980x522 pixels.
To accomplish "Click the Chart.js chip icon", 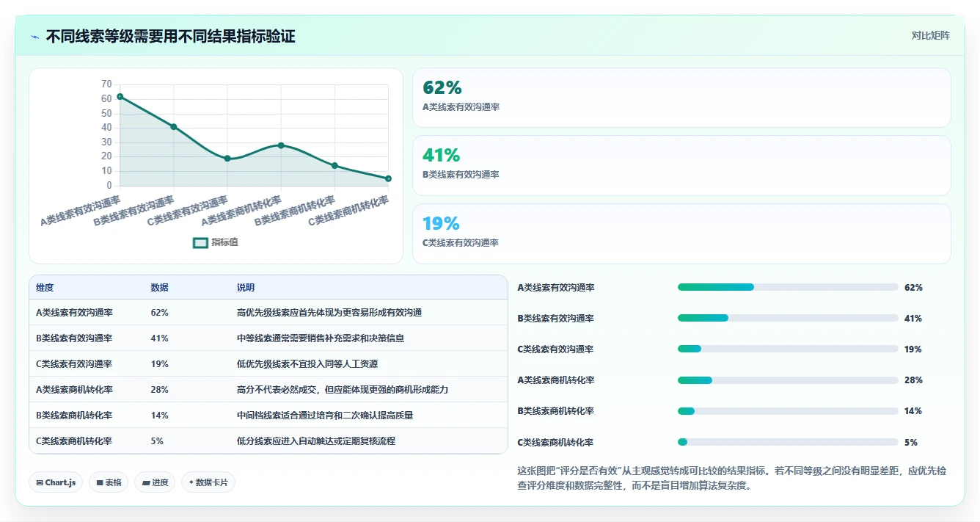I will 40,483.
